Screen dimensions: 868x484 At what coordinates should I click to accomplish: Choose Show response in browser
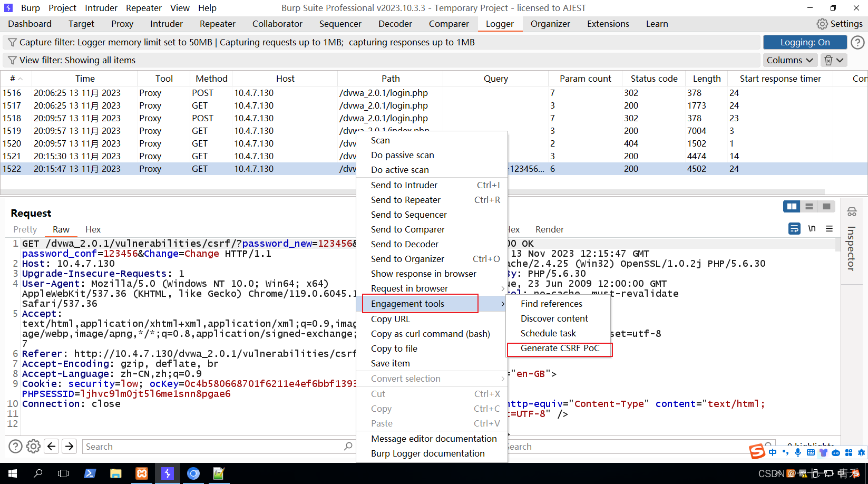(x=432, y=274)
